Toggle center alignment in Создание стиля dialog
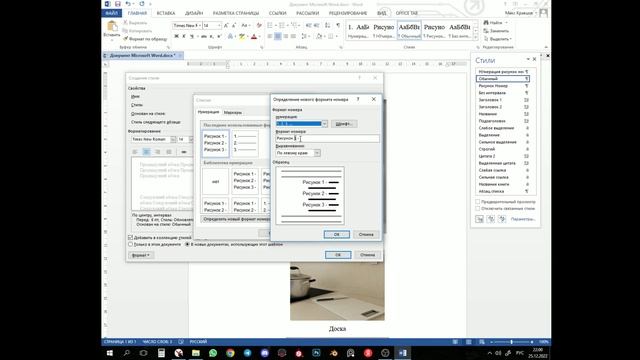The height and width of the screenshot is (360, 640). [x=146, y=152]
